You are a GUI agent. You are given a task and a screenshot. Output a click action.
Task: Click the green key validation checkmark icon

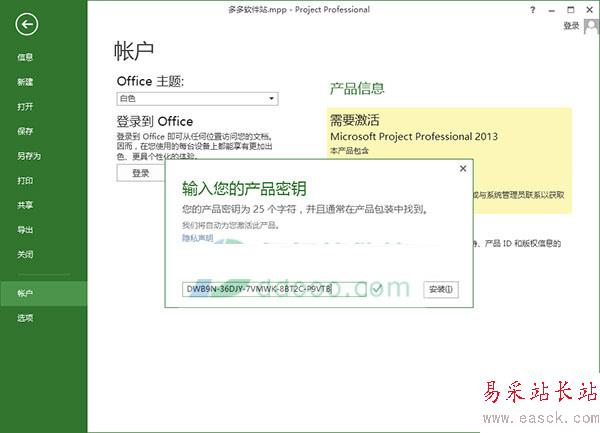pos(376,289)
